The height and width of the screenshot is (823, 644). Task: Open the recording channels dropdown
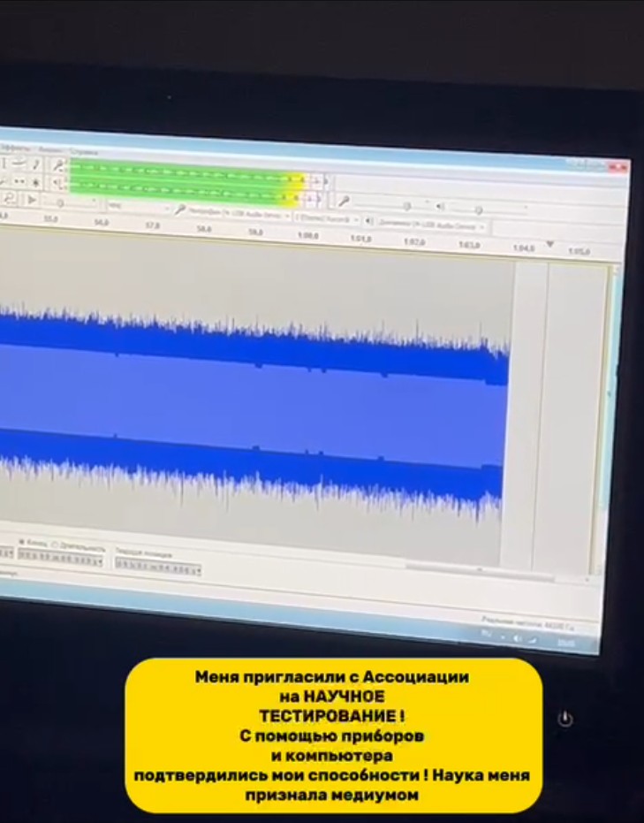pyautogui.click(x=326, y=217)
